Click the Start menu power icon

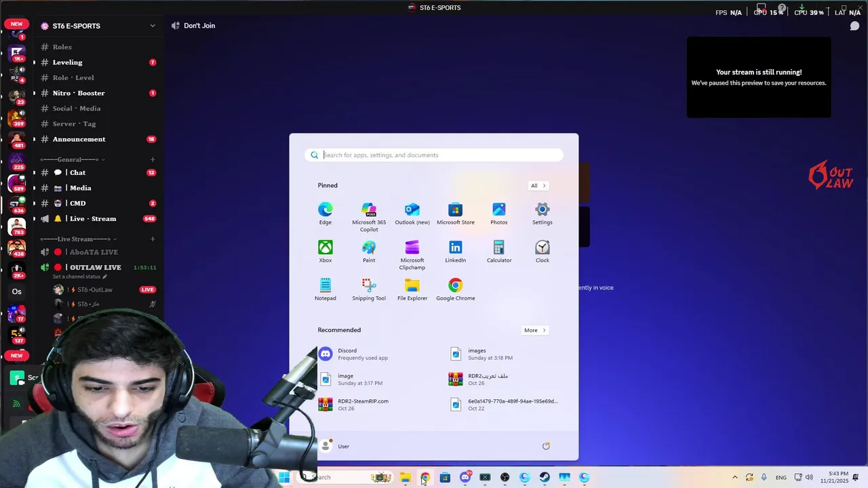click(546, 446)
